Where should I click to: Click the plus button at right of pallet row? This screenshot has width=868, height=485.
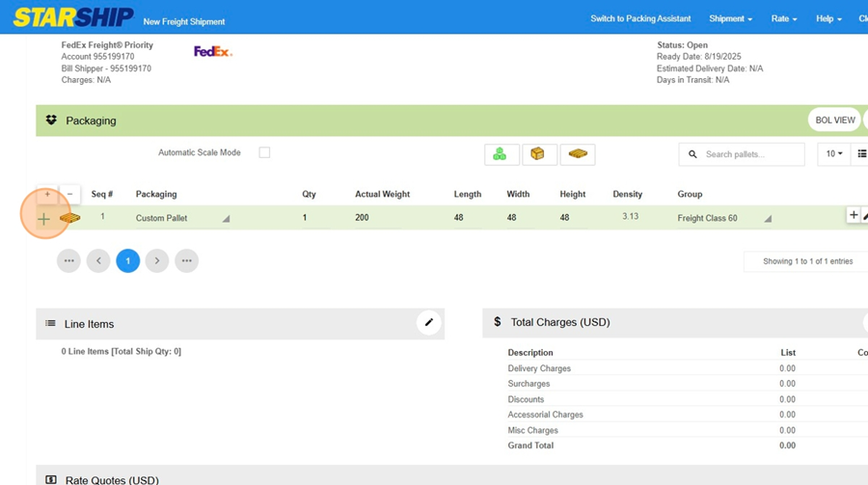click(853, 216)
